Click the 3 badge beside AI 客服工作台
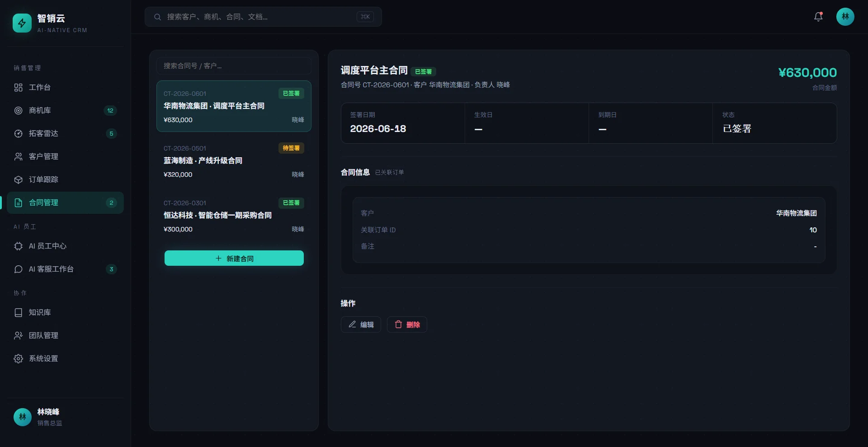This screenshot has height=447, width=868. pyautogui.click(x=111, y=269)
